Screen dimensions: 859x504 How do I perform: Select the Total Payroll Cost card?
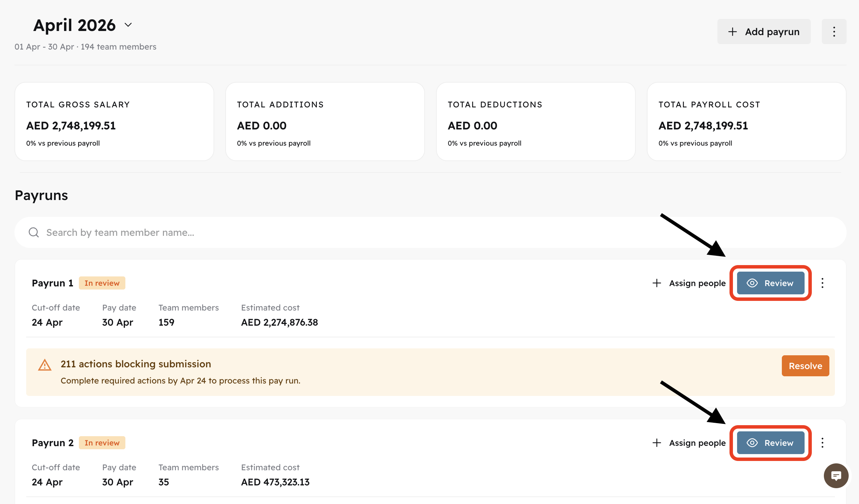pyautogui.click(x=746, y=122)
